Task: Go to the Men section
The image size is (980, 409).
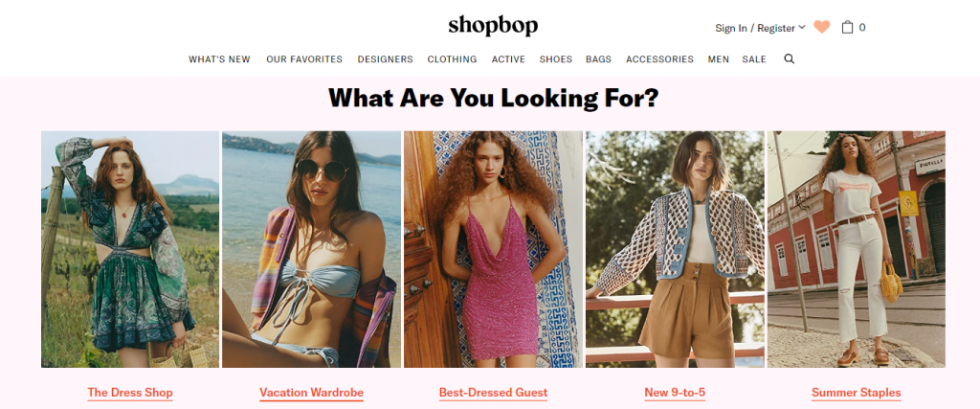Action: click(718, 59)
